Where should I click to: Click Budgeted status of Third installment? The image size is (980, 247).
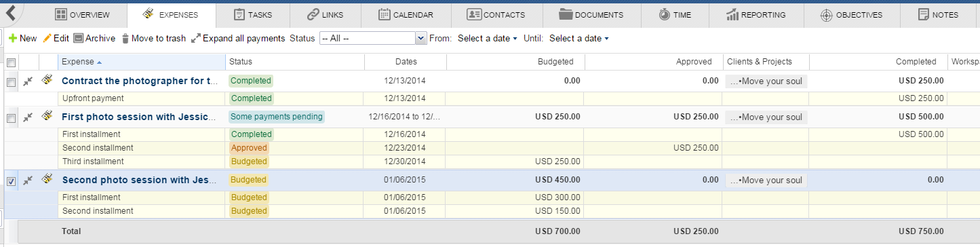tap(249, 161)
